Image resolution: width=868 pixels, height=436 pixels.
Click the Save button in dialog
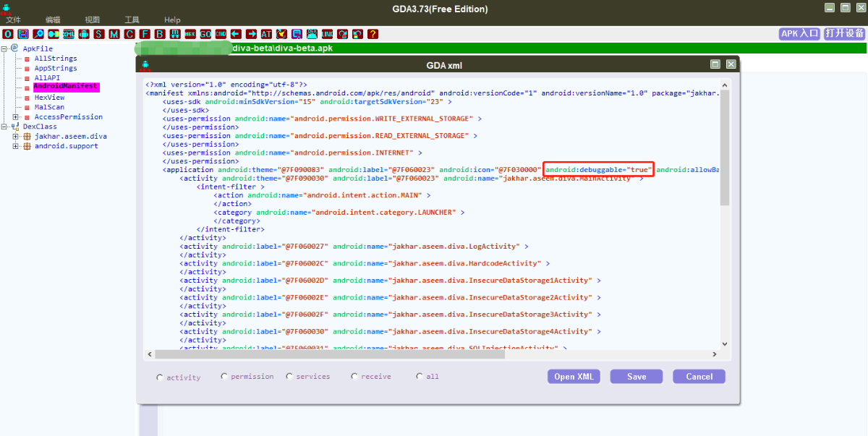coord(637,377)
